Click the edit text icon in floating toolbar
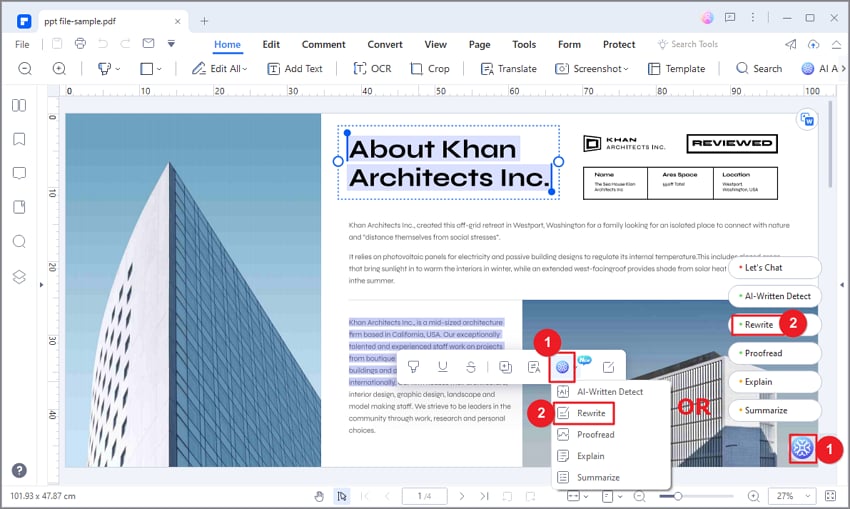This screenshot has width=850, height=509. (608, 367)
